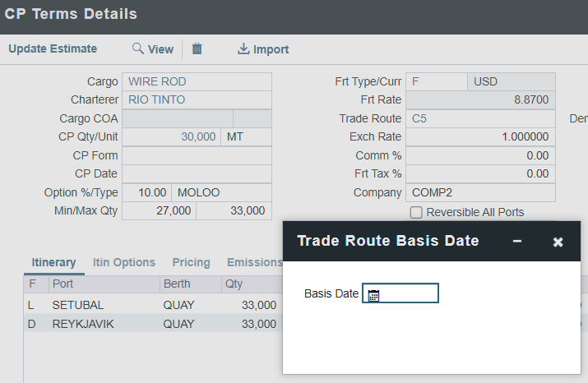Click the Charterer field RIO TINTO
The height and width of the screenshot is (383, 588).
pos(197,100)
